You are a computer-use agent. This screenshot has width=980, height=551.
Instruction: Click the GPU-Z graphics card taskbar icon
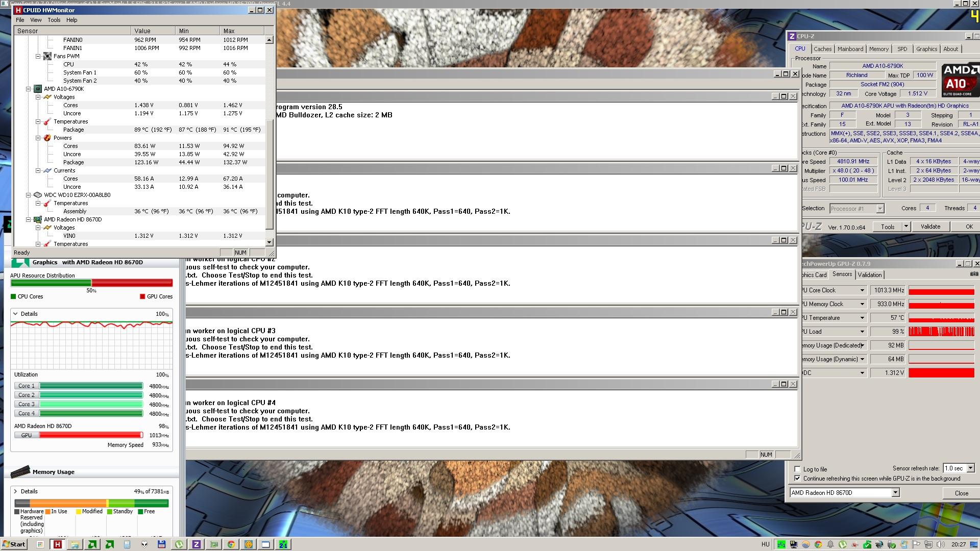click(214, 544)
